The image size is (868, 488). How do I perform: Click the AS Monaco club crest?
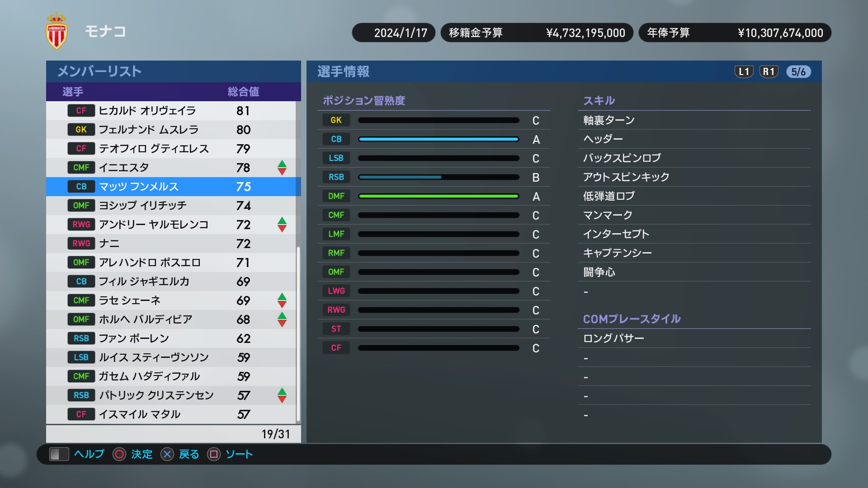(x=57, y=31)
